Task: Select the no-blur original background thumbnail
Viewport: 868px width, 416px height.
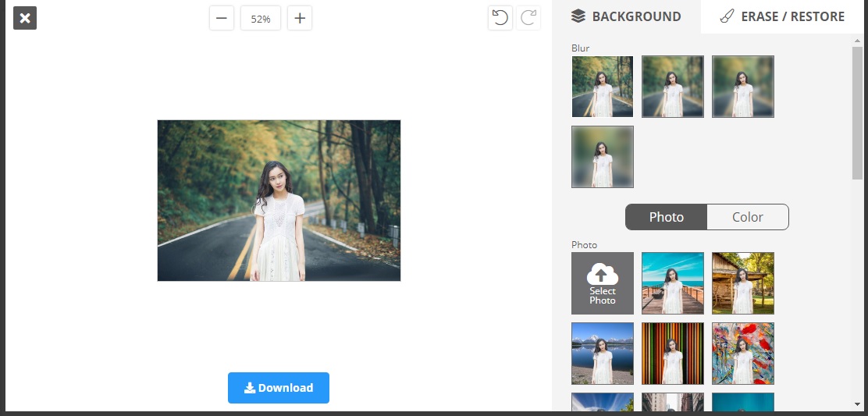Action: (x=603, y=87)
